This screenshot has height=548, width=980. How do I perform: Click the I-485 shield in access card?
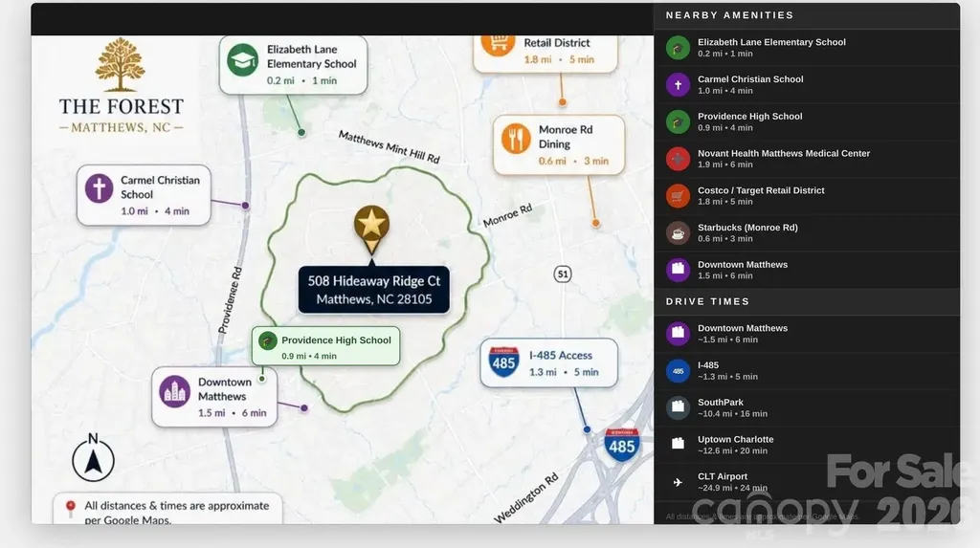(x=503, y=362)
